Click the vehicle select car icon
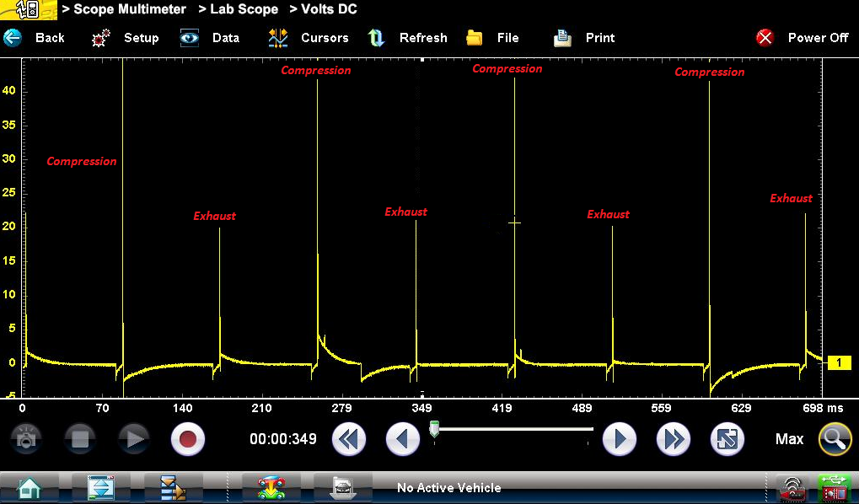This screenshot has height=504, width=859. (271, 487)
